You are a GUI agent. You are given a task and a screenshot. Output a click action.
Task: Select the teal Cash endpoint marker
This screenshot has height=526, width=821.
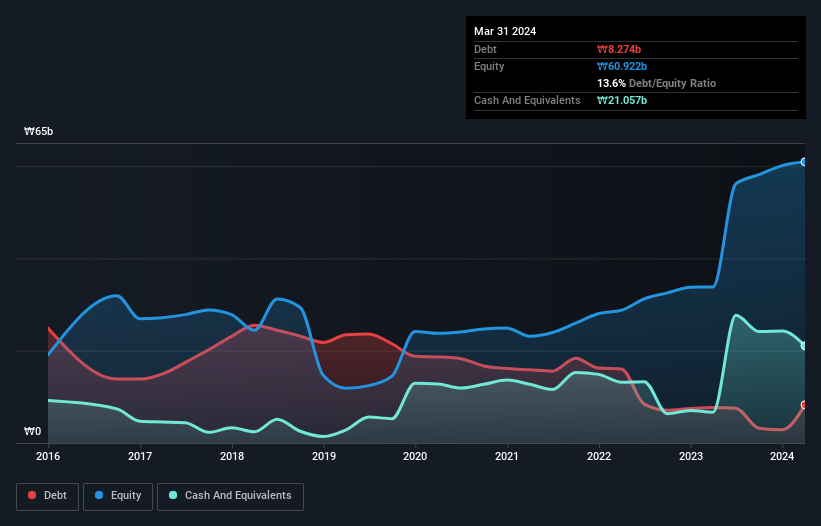804,346
